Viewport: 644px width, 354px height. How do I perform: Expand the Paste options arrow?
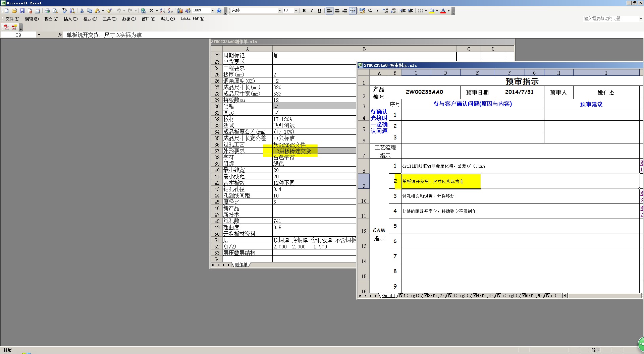(x=103, y=11)
